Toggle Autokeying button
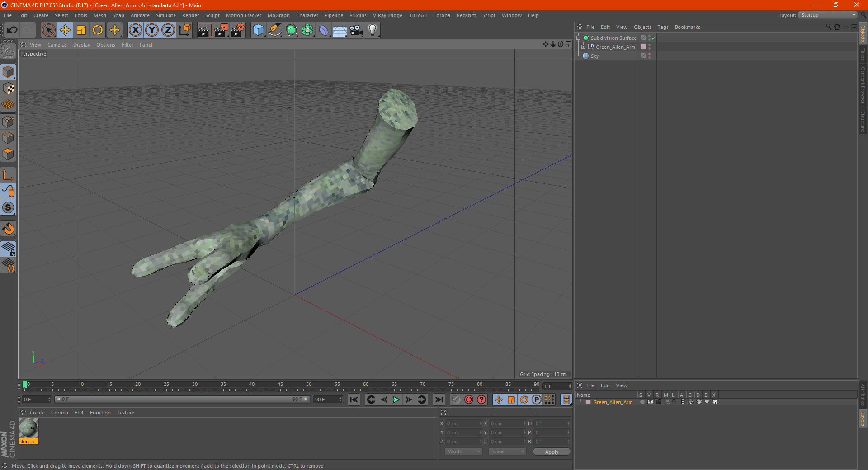 pyautogui.click(x=469, y=399)
